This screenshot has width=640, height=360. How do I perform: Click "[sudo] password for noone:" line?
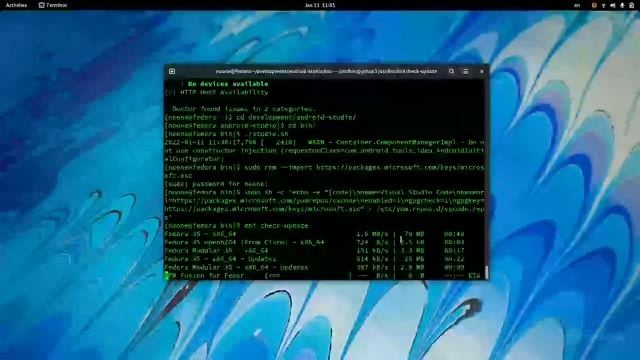point(216,184)
